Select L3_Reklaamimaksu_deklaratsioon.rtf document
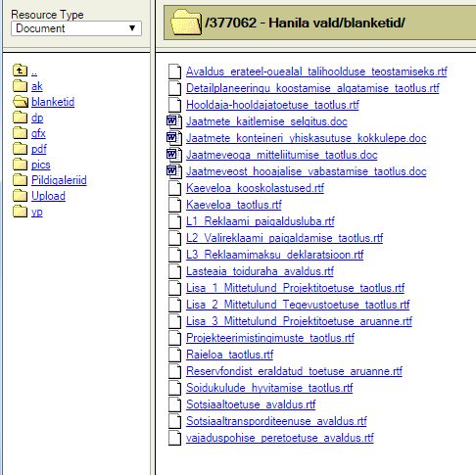Viewport: 476px width, 475px height. point(275,255)
